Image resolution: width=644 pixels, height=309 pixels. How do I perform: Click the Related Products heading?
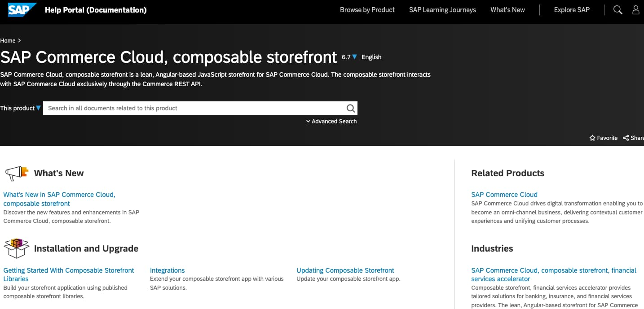[x=507, y=173]
